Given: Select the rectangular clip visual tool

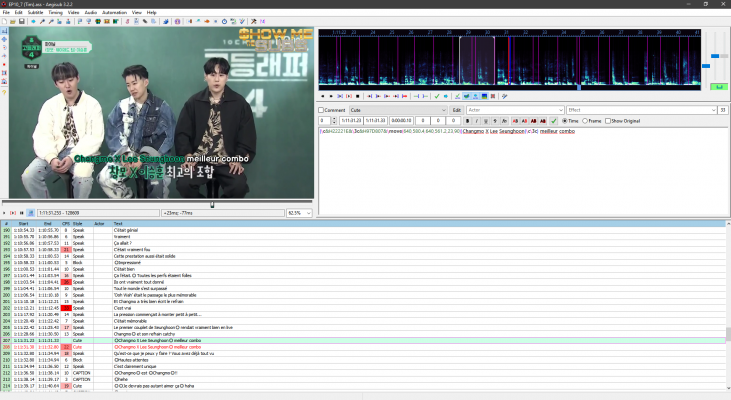Looking at the screenshot, I should [4, 73].
